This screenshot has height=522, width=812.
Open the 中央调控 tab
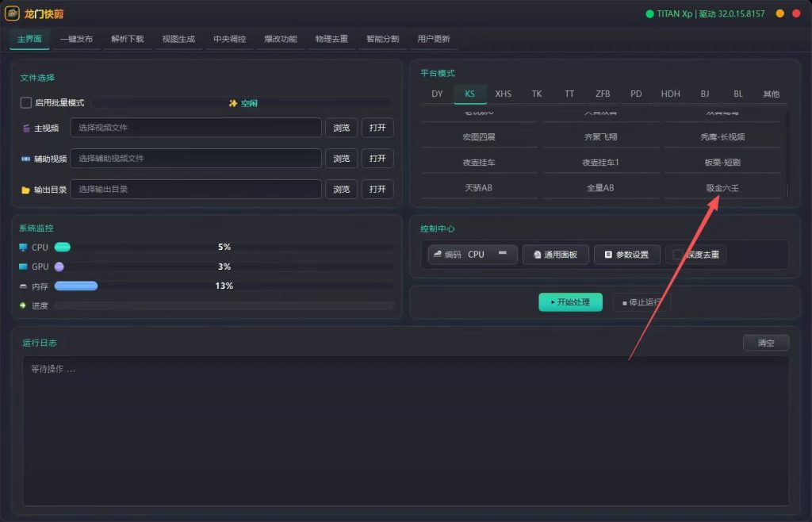point(230,39)
